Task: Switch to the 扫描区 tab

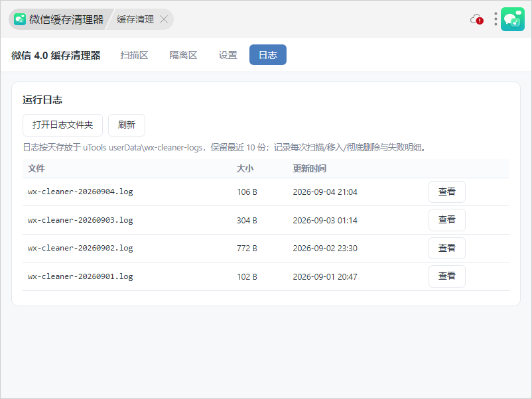Action: (x=134, y=55)
